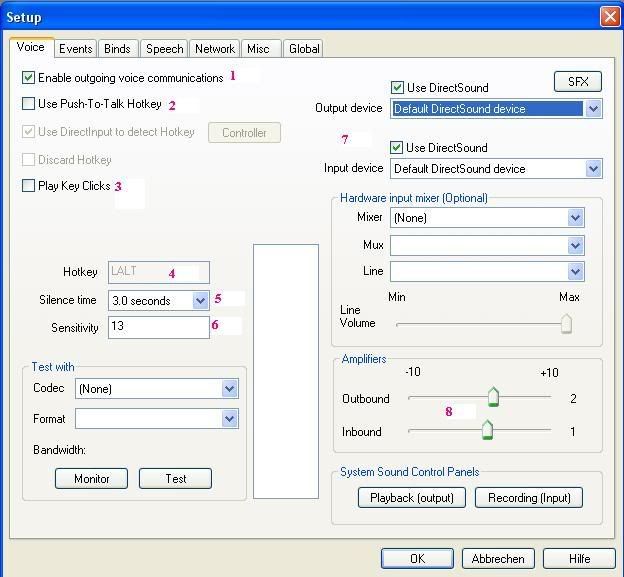Go to the Speech tab
The height and width of the screenshot is (577, 624).
click(x=164, y=49)
